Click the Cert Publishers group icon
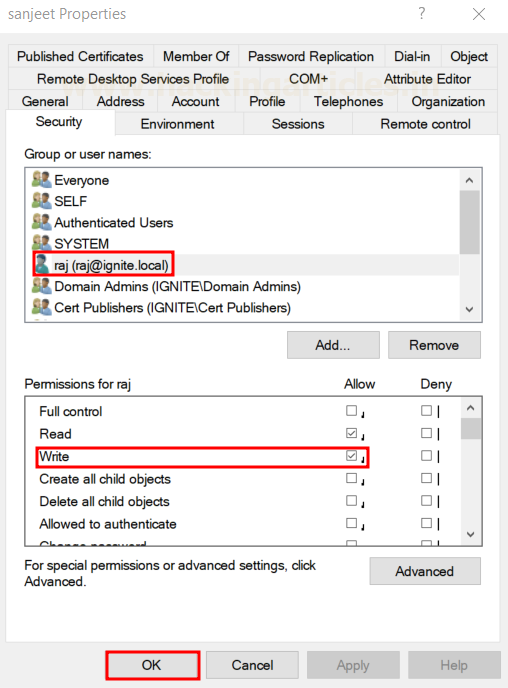Viewport: 508px width, 688px height. coord(42,307)
